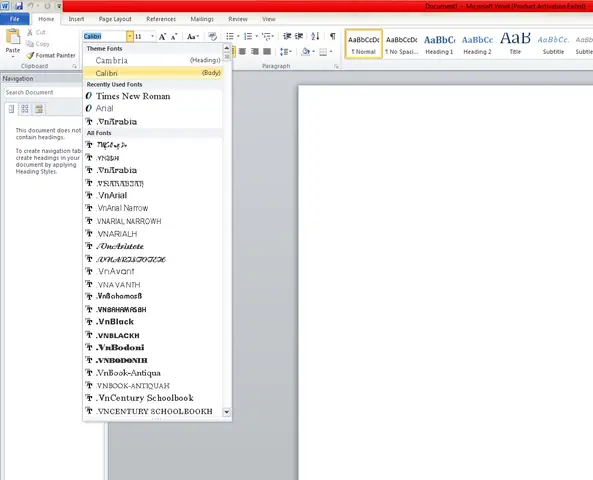Apply the Title style
The image size is (593, 480).
pos(515,44)
